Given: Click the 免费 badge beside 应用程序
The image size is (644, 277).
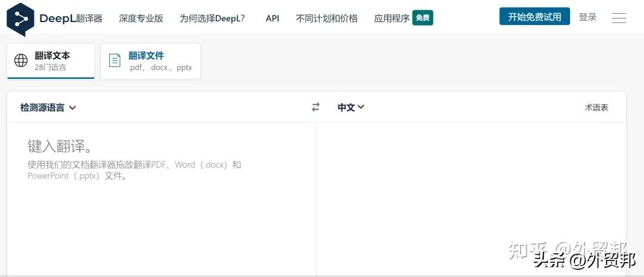Looking at the screenshot, I should click(423, 18).
